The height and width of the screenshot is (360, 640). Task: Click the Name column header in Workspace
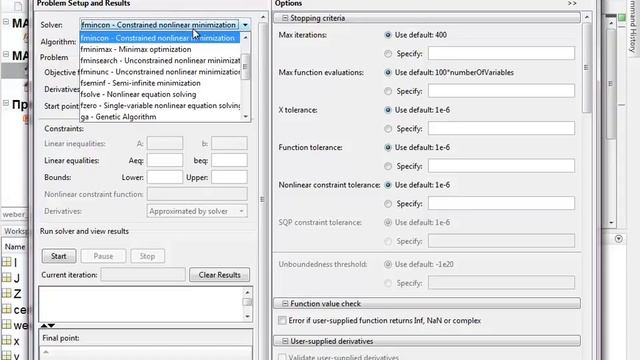[15, 247]
